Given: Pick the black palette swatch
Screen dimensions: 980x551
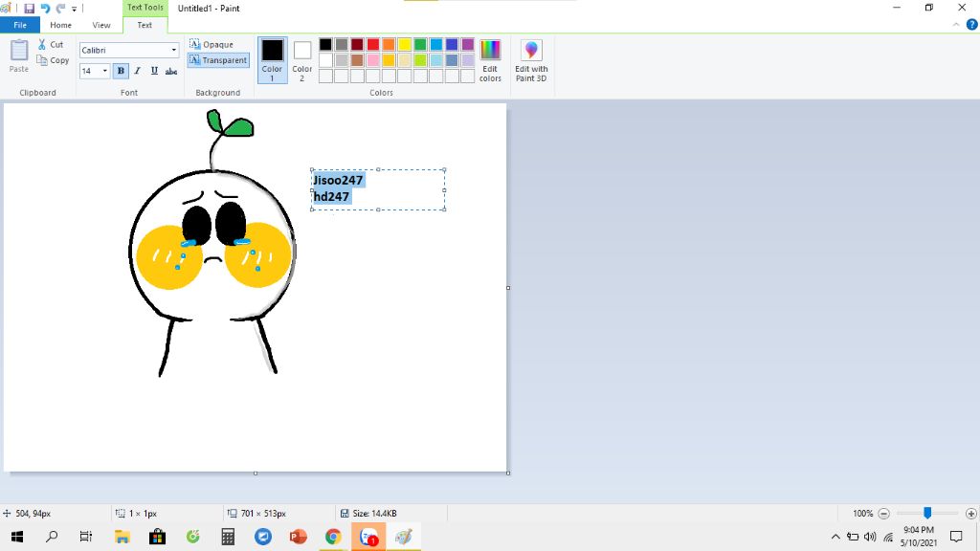Looking at the screenshot, I should 325,44.
